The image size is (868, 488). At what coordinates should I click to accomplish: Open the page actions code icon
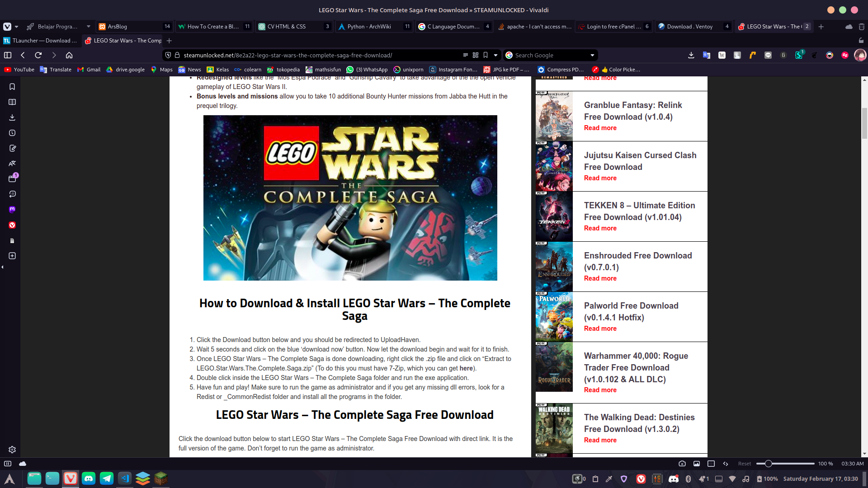[x=726, y=464]
